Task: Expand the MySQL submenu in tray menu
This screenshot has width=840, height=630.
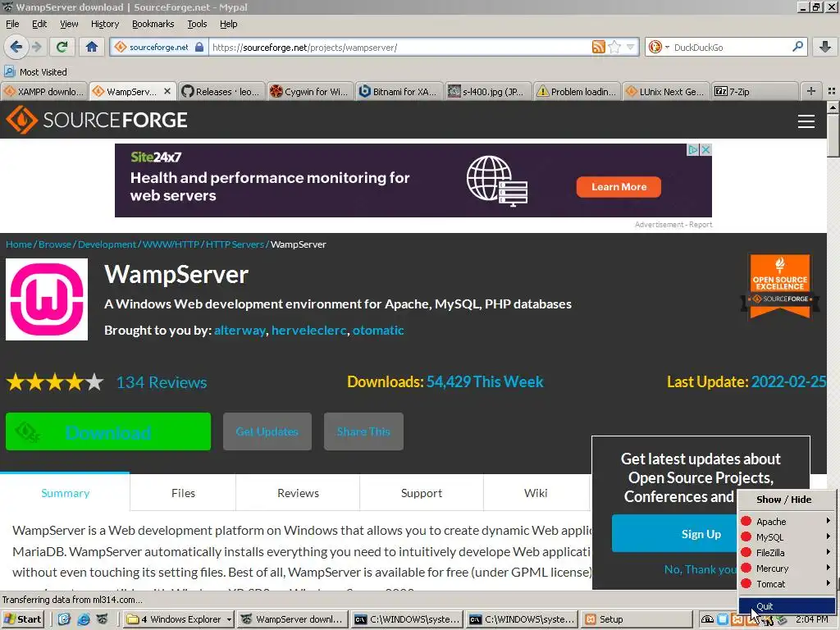Action: coord(787,536)
